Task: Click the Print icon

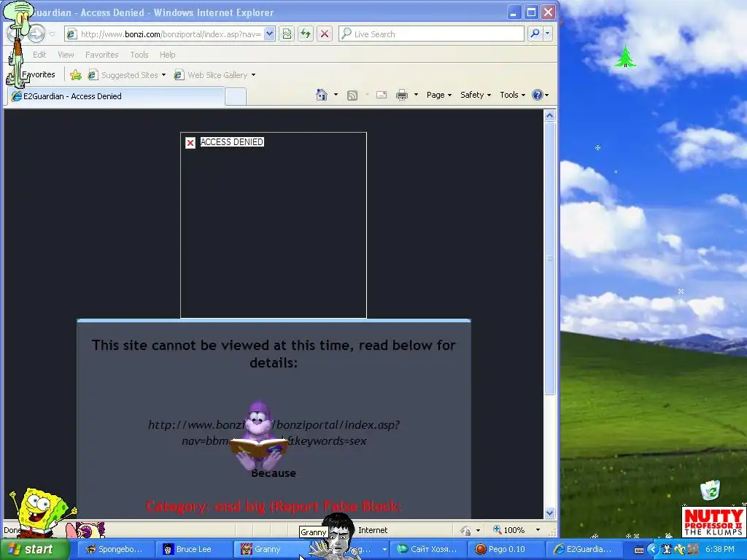Action: tap(402, 95)
